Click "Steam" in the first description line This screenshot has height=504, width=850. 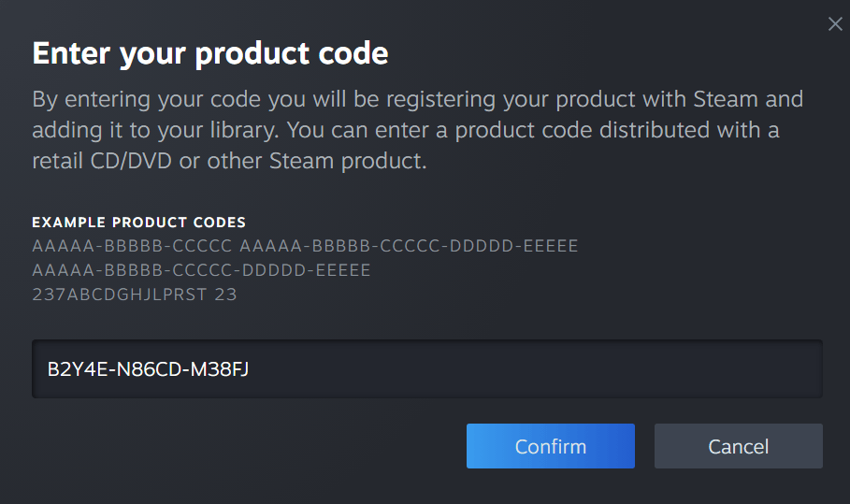(727, 99)
